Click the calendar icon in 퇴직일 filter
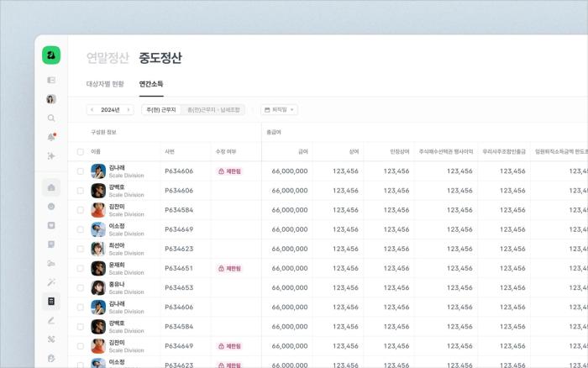588x368 pixels. pos(267,109)
